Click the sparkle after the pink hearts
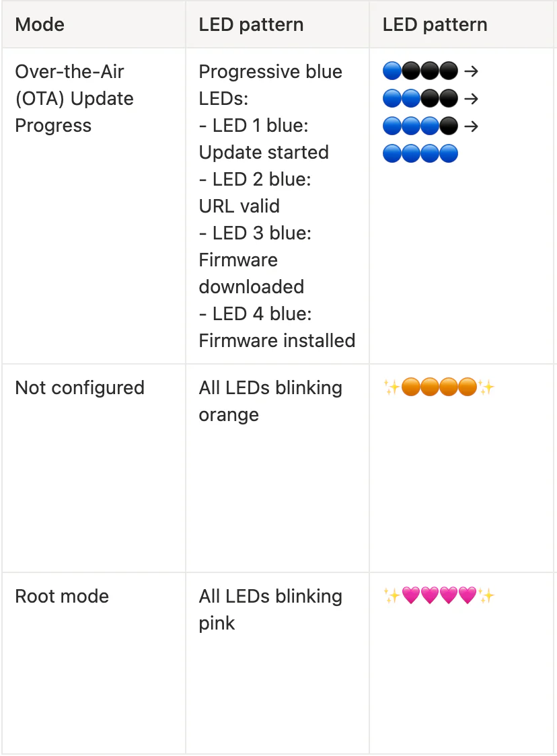The image size is (557, 756). pyautogui.click(x=486, y=596)
